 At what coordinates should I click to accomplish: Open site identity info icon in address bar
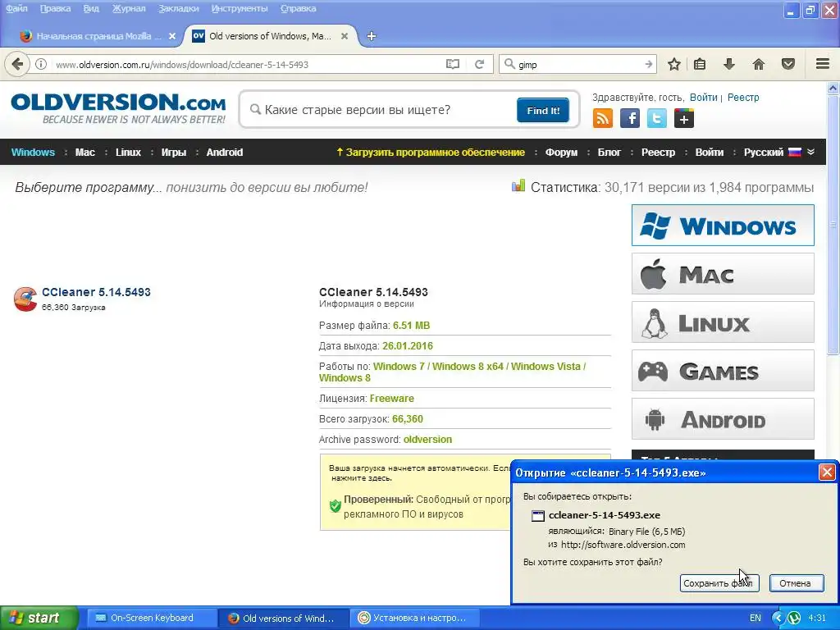point(41,64)
